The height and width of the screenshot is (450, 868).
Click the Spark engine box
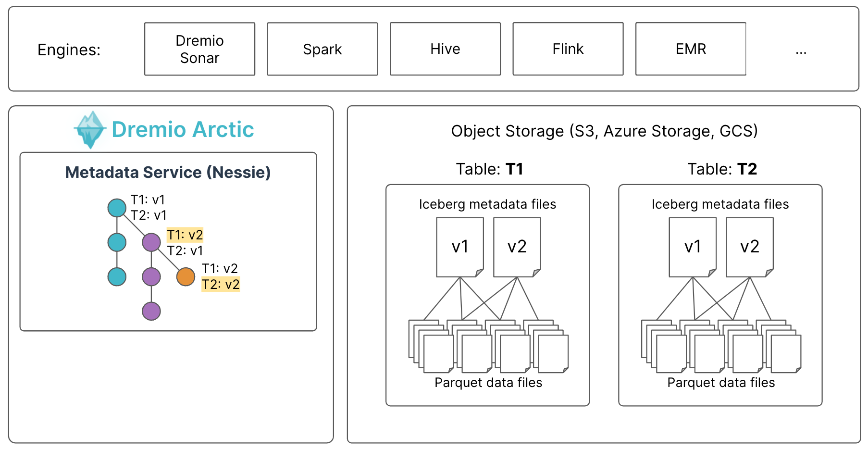322,49
